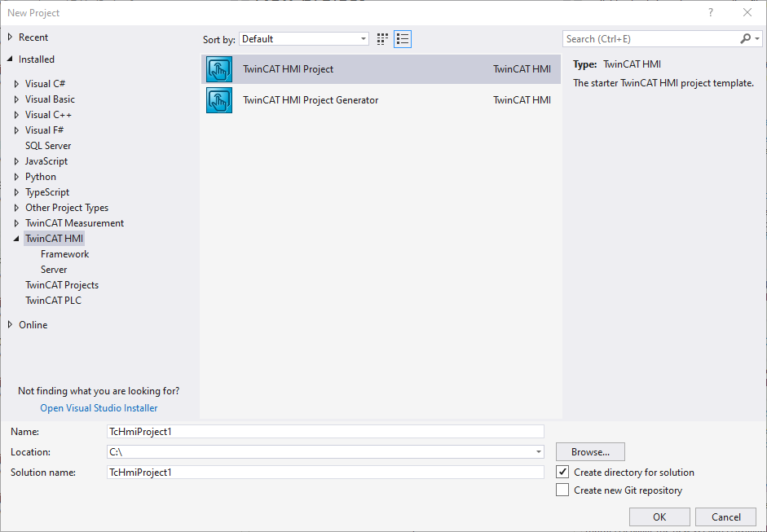Expand the JavaScript node

point(16,161)
